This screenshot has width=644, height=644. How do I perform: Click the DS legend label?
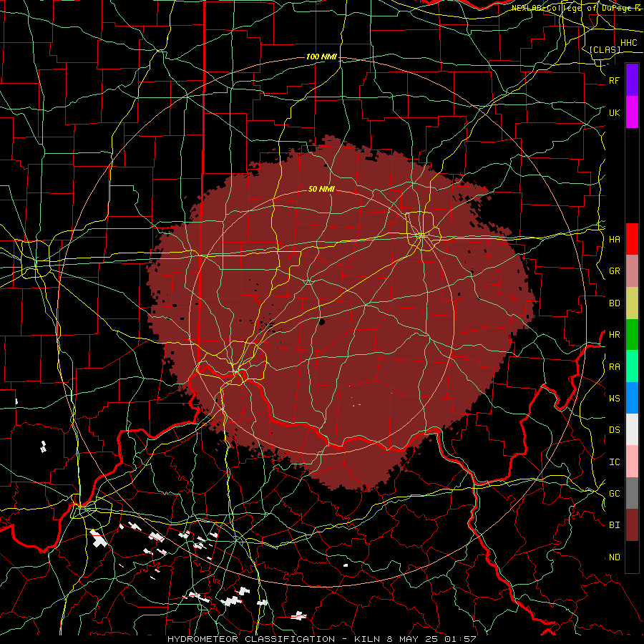614,430
